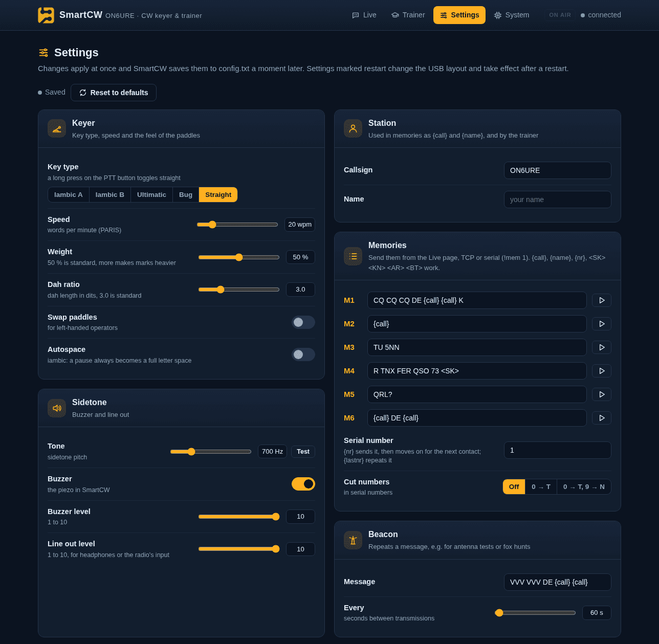Select Straight key type
The height and width of the screenshot is (644, 659).
(218, 195)
